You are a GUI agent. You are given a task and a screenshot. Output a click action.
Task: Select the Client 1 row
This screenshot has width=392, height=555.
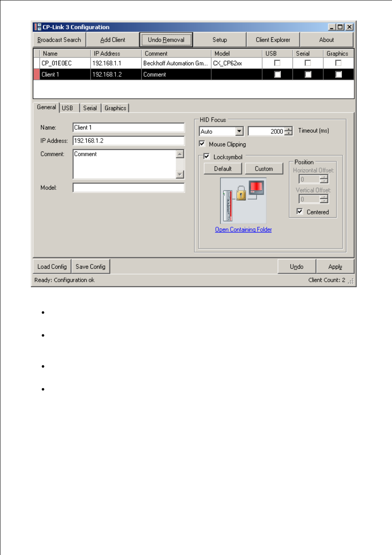[x=194, y=74]
